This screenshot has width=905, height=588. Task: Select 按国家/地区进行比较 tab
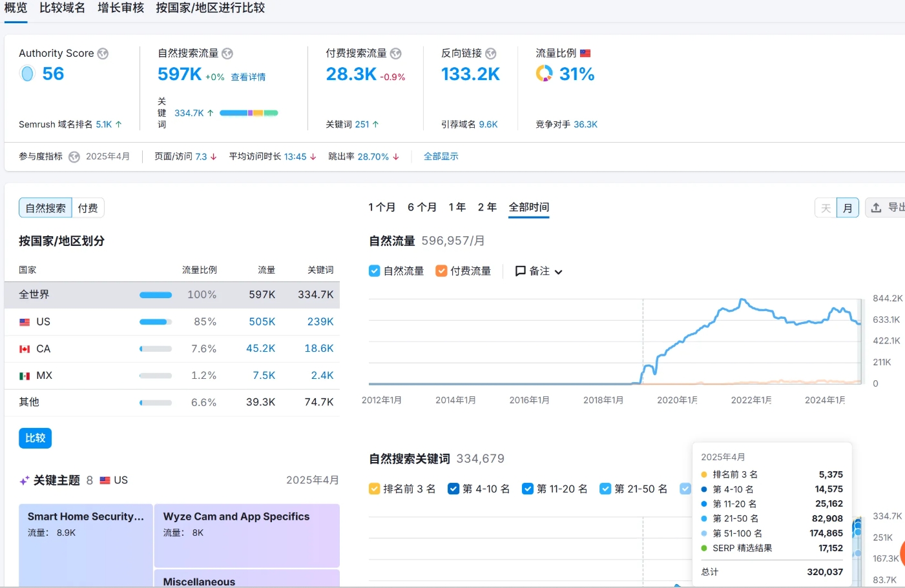(210, 8)
